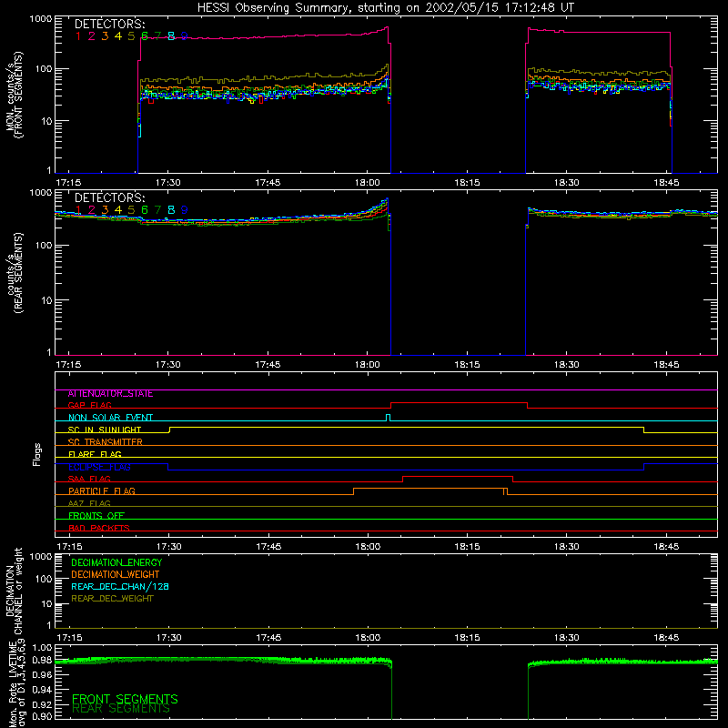Click detector 4 legend number in front segments panel
The image size is (728, 728).
point(118,36)
